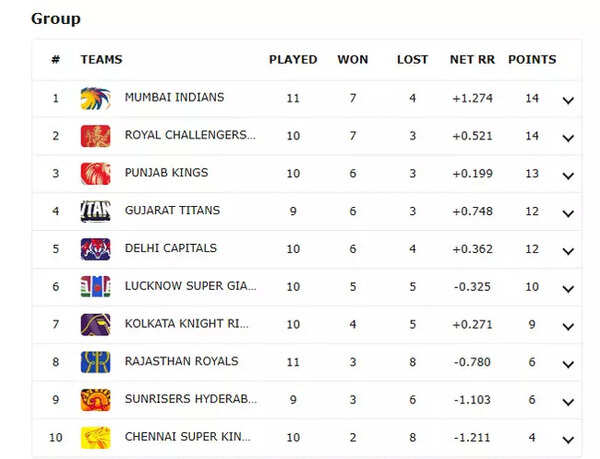Click the Gujarat Titans logo
The width and height of the screenshot is (600, 459).
pos(96,211)
